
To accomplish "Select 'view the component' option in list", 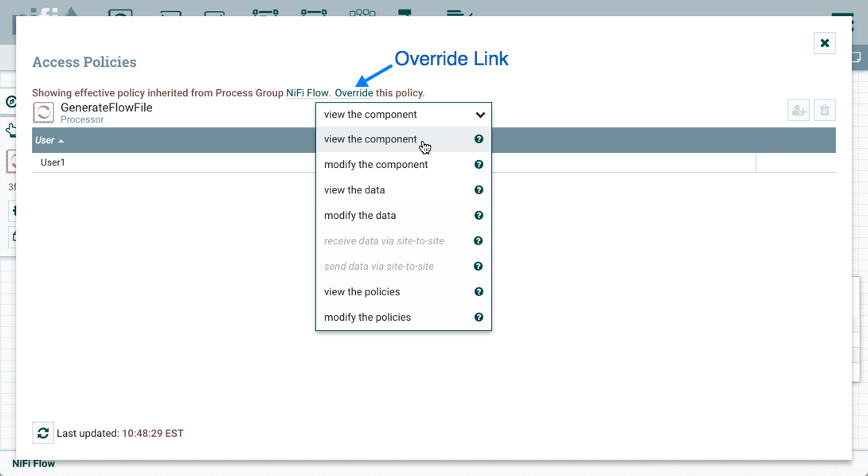I will click(370, 139).
